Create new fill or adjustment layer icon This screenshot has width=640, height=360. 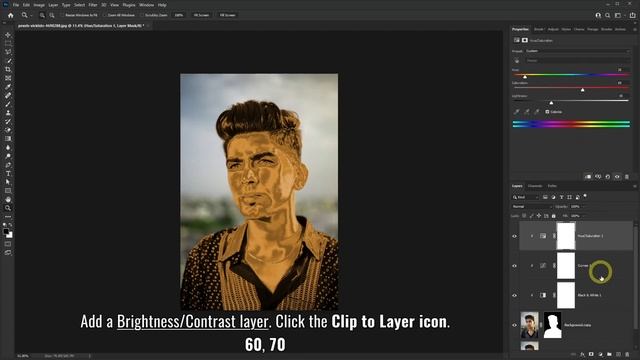tap(600, 355)
